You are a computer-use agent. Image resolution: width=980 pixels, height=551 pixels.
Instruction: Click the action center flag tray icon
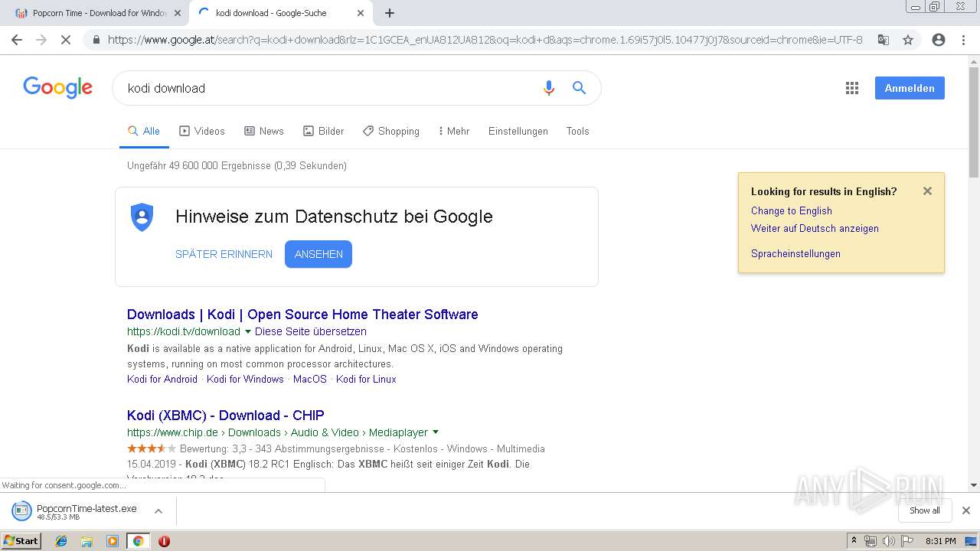(x=906, y=541)
